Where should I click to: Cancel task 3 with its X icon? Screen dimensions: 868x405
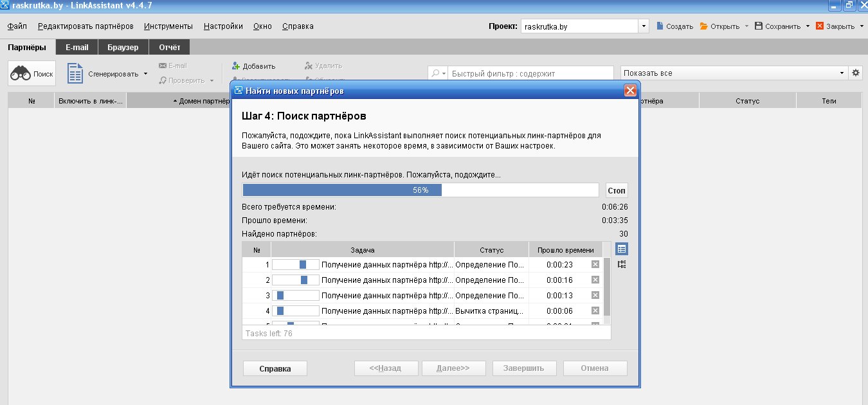[595, 295]
